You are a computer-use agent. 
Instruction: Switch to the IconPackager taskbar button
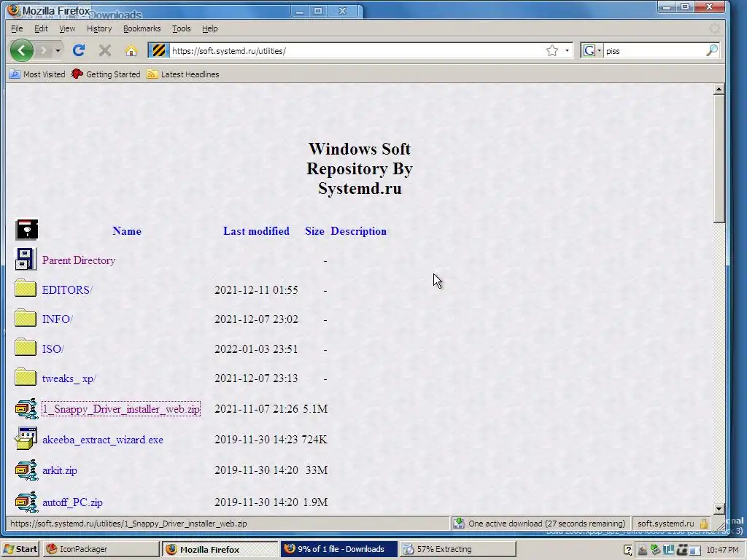pyautogui.click(x=100, y=549)
